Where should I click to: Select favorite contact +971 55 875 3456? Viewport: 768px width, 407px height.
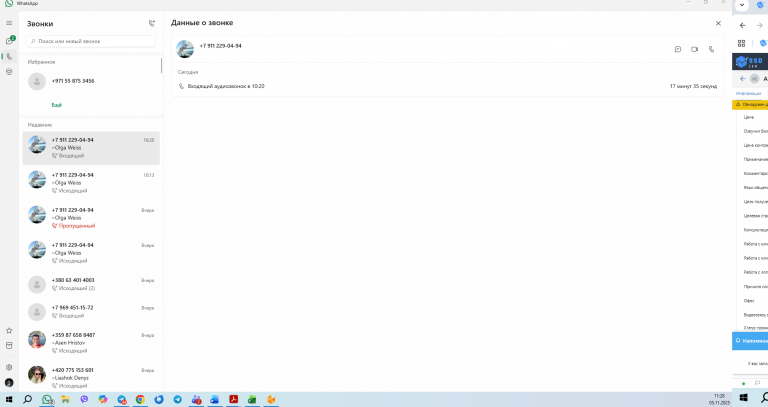click(x=91, y=81)
